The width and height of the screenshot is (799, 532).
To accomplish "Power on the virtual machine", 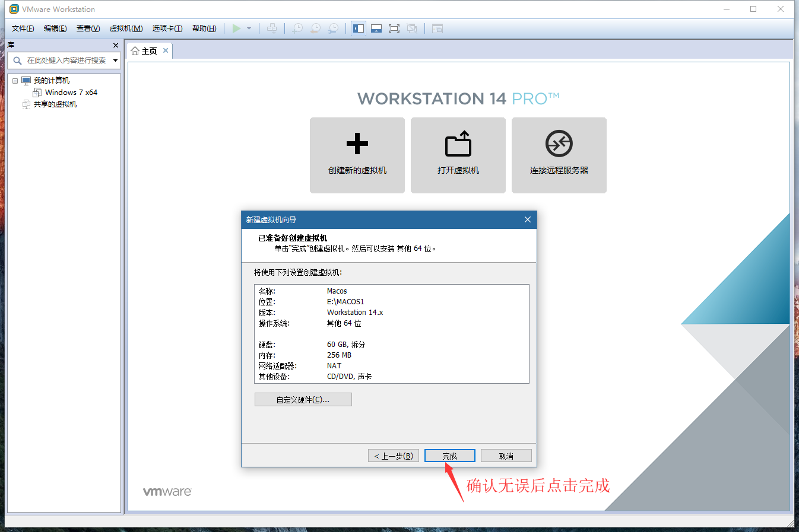I will click(x=236, y=28).
